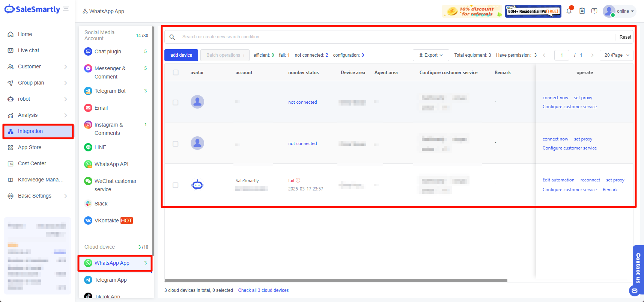644x302 pixels.
Task: Click the Slack channel icon
Action: (88, 204)
